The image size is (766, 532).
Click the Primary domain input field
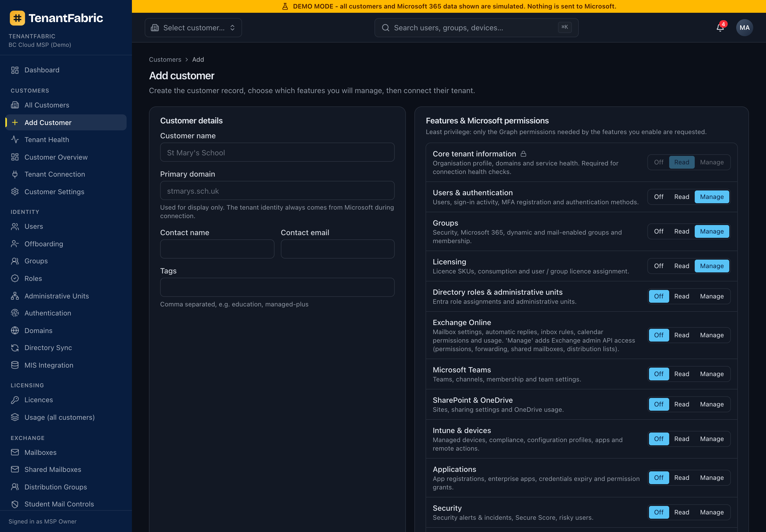(x=277, y=191)
